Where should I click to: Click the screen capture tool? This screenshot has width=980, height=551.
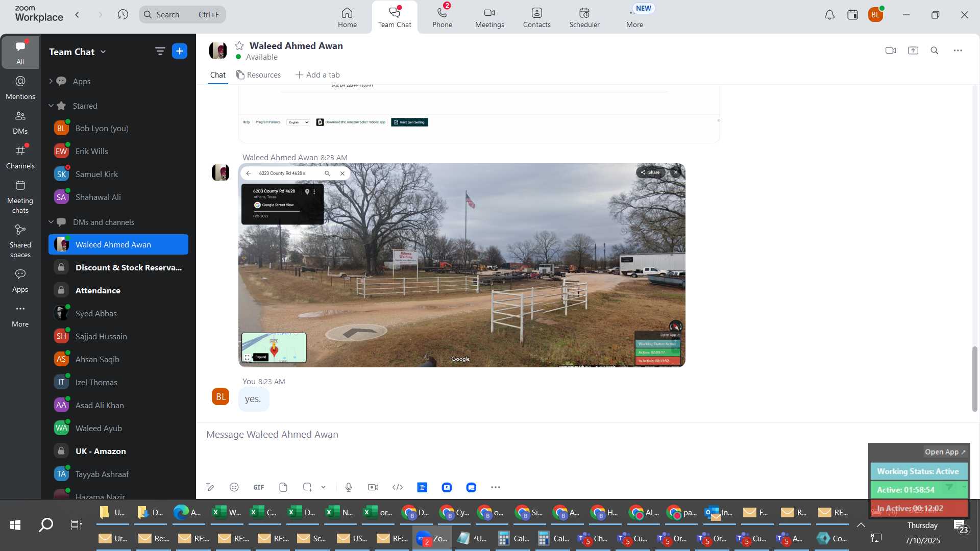pos(307,488)
